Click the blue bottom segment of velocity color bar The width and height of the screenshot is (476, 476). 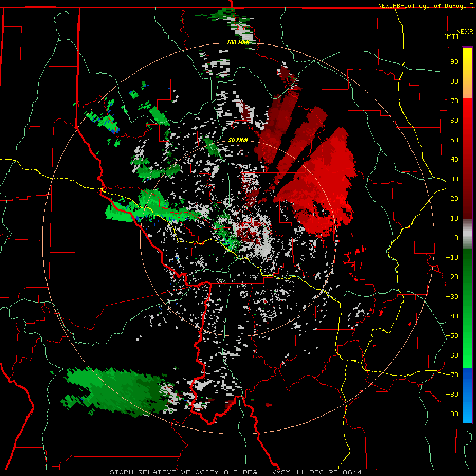467,396
